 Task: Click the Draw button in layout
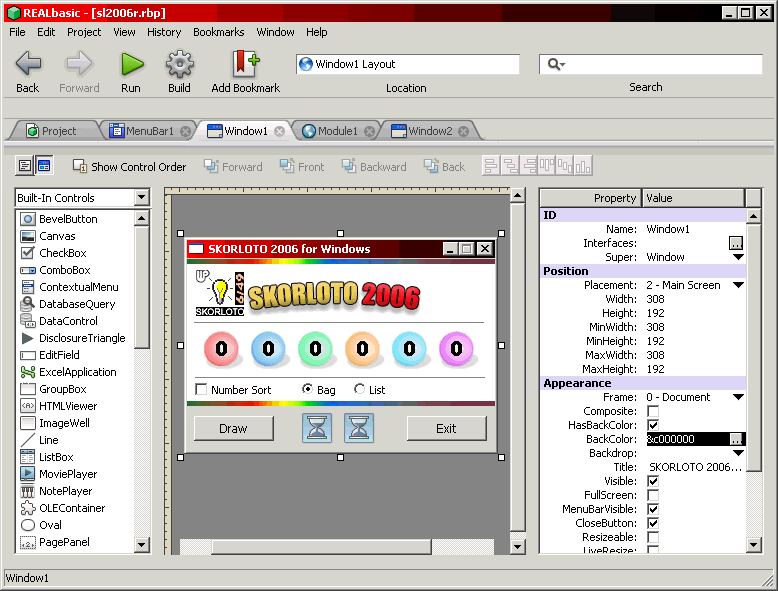coord(233,428)
